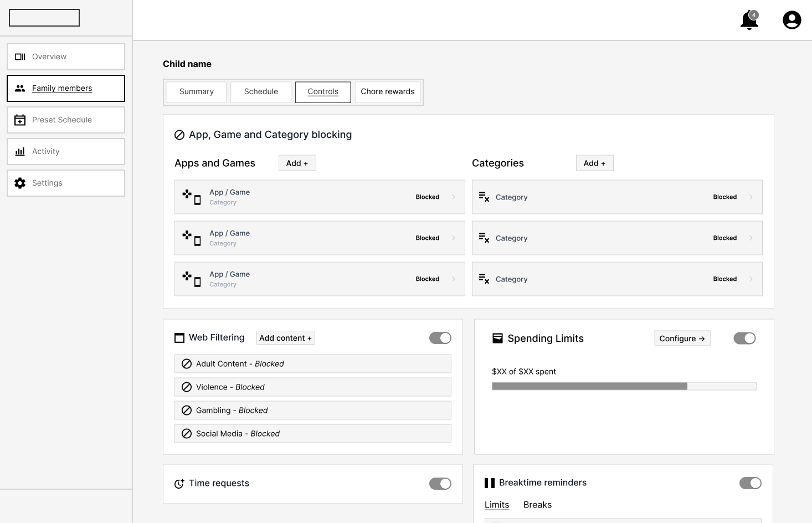812x523 pixels.
Task: Toggle the Web Filtering switch
Action: point(440,338)
